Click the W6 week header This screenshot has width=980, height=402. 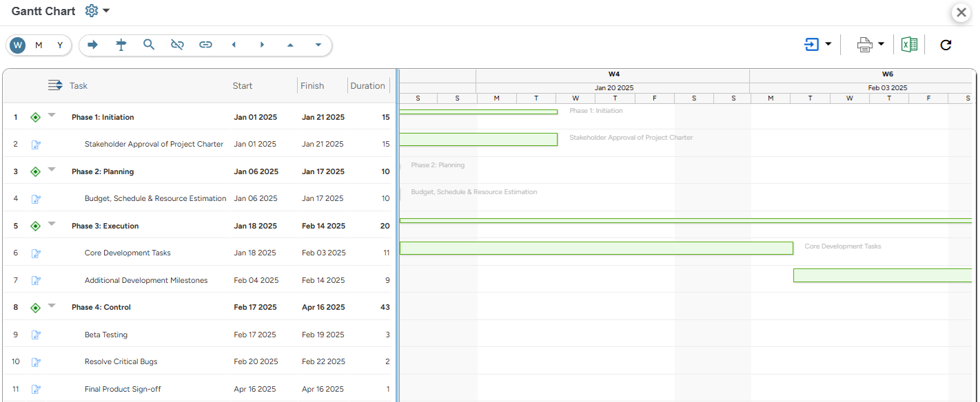tap(888, 74)
